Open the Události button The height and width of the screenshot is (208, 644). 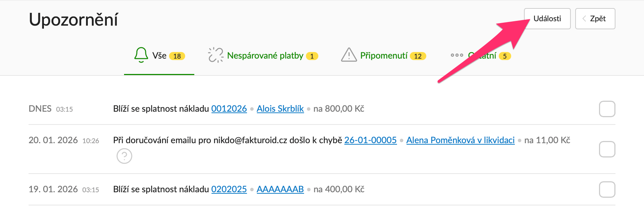547,19
